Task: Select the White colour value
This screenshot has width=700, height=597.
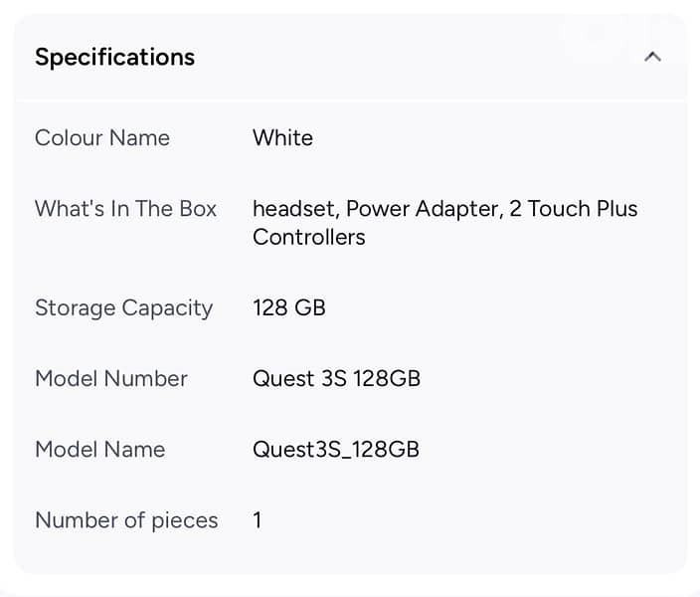Action: pyautogui.click(x=282, y=137)
